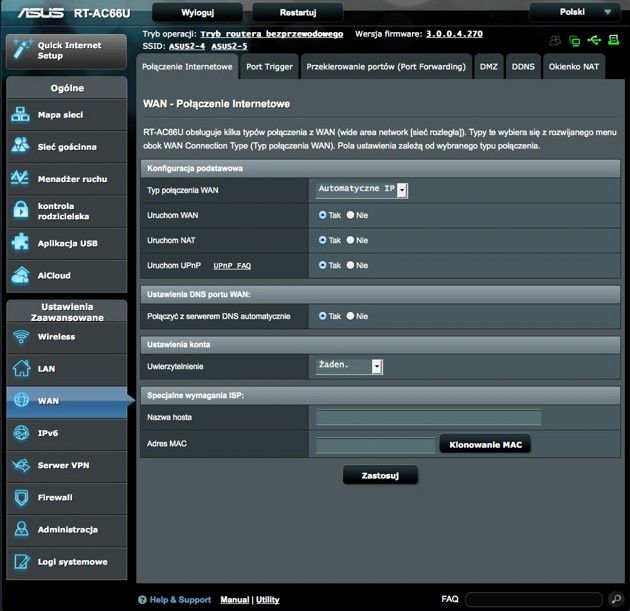Disable automatic DNS server connection Nie

pos(350,316)
